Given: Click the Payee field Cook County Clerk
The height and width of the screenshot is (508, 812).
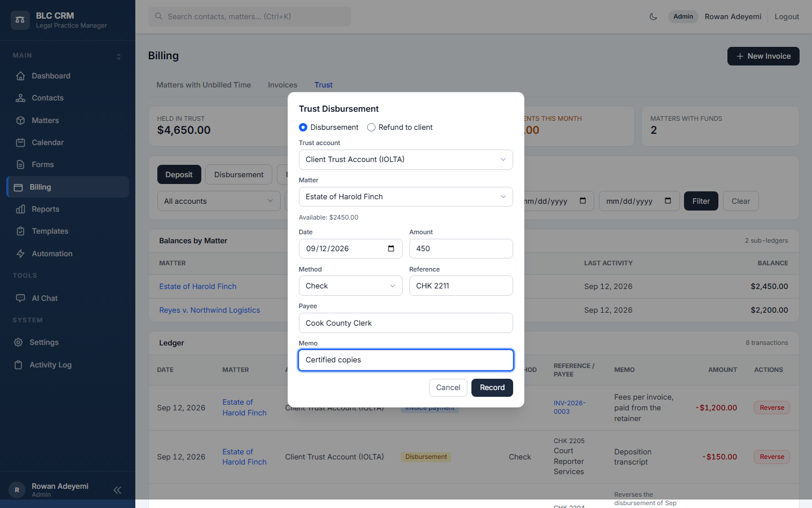Looking at the screenshot, I should (x=406, y=323).
